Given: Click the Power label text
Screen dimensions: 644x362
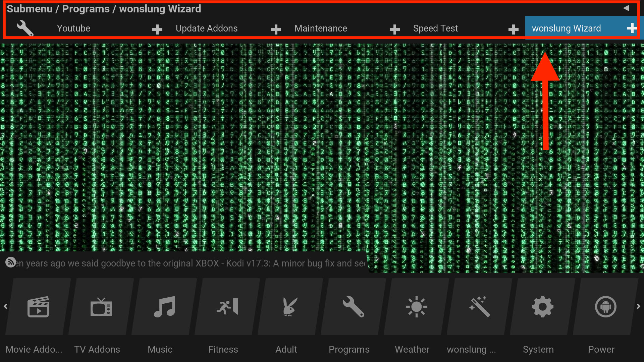Looking at the screenshot, I should click(601, 349).
